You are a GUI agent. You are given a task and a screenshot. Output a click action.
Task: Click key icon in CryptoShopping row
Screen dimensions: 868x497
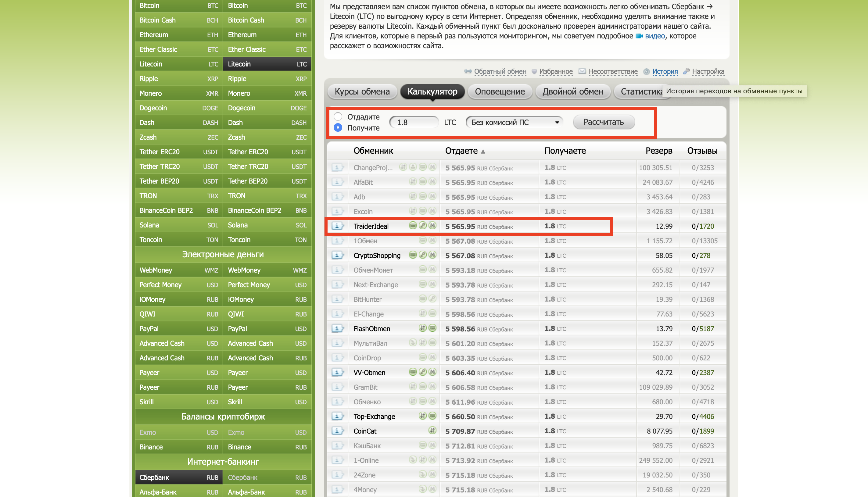click(423, 255)
